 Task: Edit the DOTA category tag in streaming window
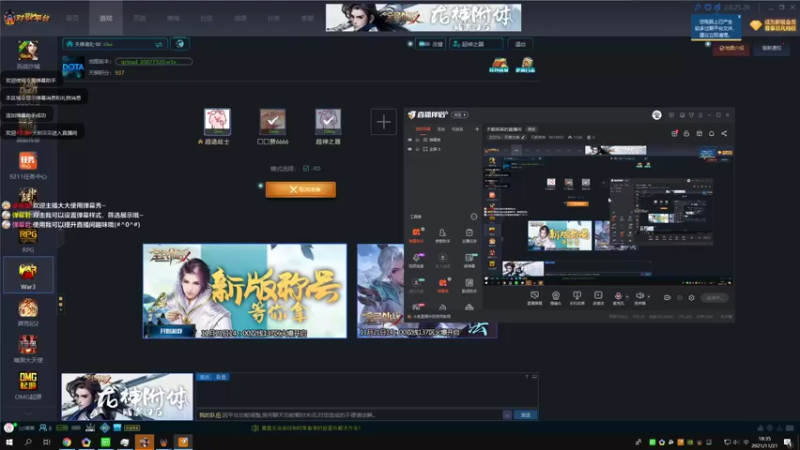coord(507,137)
